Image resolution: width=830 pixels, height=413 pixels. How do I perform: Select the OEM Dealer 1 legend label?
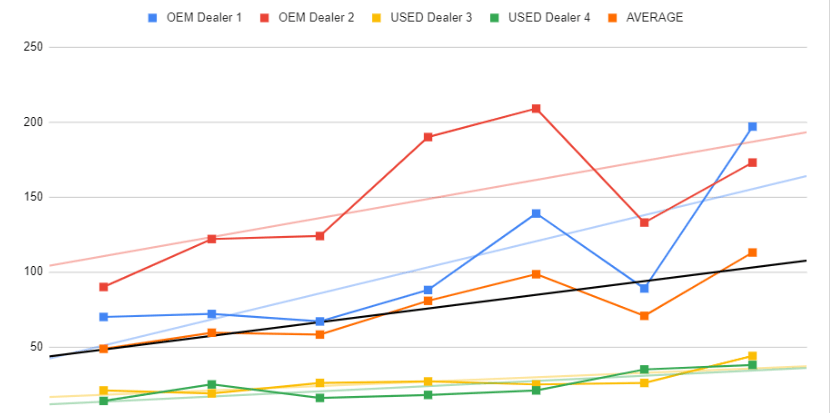tap(204, 18)
